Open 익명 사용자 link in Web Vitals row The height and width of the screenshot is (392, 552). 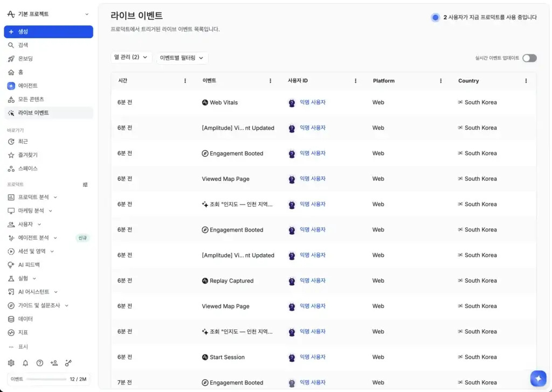click(313, 102)
